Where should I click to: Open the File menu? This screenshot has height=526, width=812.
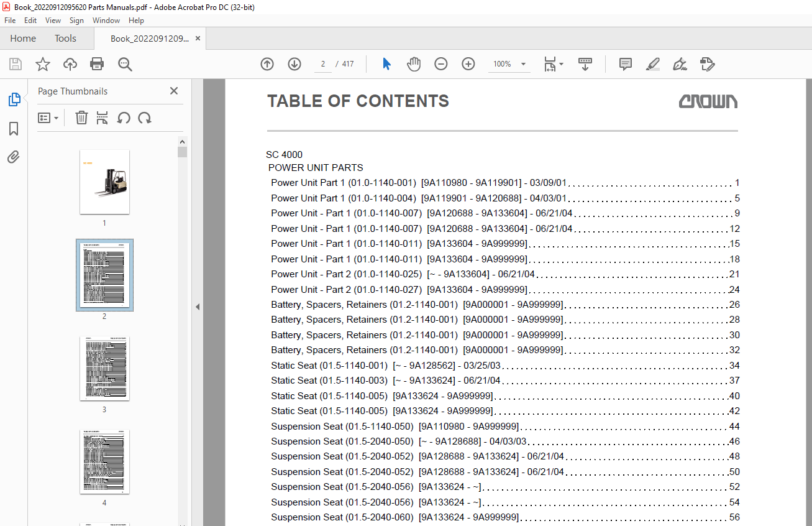coord(10,21)
